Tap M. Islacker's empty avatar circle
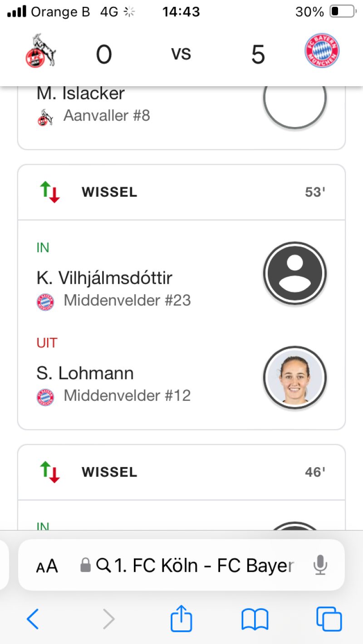Image resolution: width=363 pixels, height=644 pixels. [x=295, y=100]
